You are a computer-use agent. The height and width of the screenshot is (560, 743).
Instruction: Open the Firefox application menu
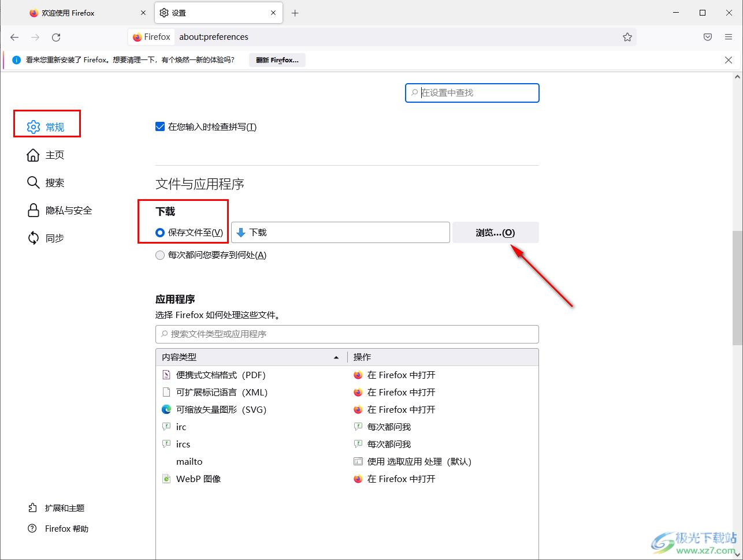coord(729,37)
